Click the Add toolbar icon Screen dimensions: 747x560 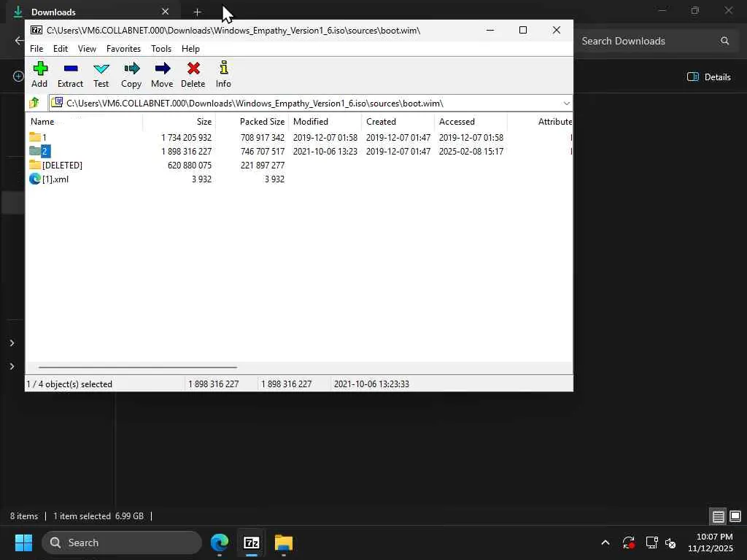pos(40,69)
